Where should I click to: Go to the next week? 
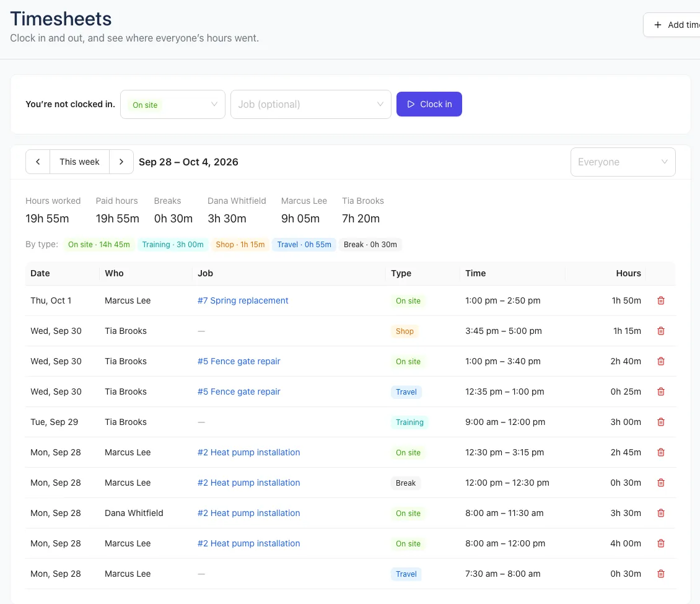click(x=121, y=162)
